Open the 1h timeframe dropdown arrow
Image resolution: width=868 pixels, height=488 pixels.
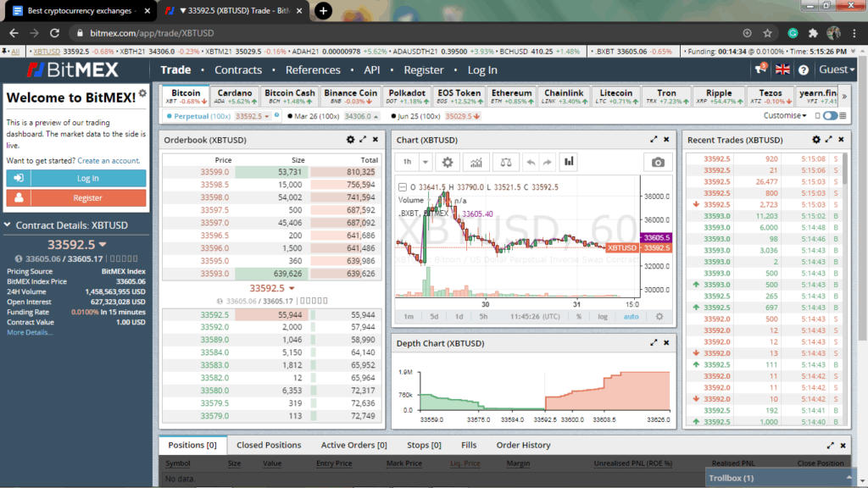coord(426,162)
